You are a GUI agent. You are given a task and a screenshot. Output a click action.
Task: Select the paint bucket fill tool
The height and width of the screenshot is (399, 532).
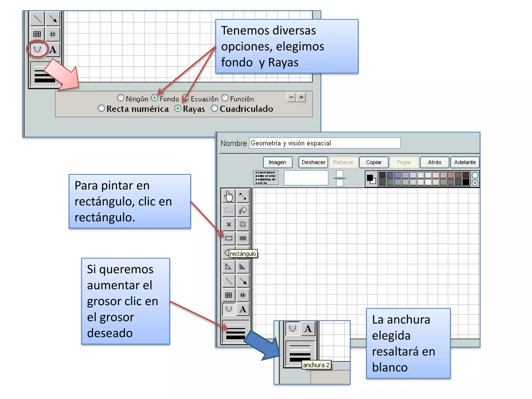(x=243, y=210)
